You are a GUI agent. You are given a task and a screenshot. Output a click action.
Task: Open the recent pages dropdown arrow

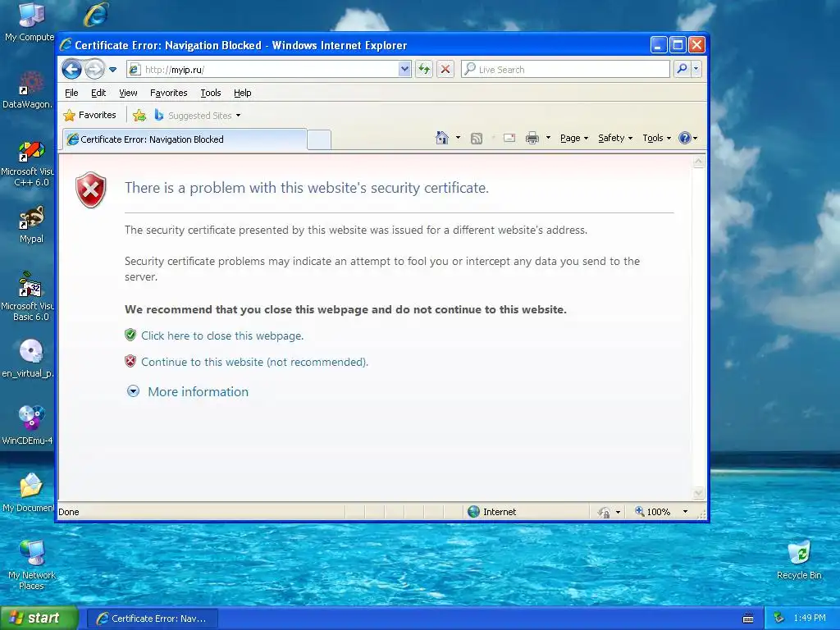[112, 70]
